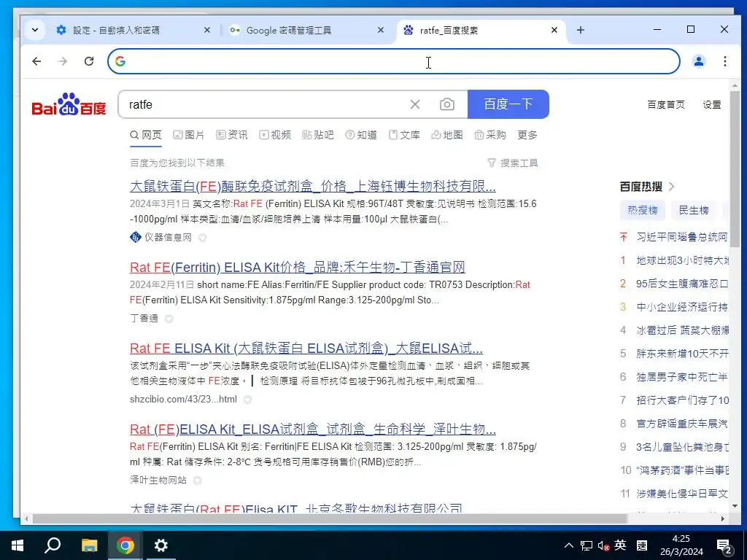The width and height of the screenshot is (747, 560).
Task: Open File Explorer from the taskbar
Action: pos(89,545)
